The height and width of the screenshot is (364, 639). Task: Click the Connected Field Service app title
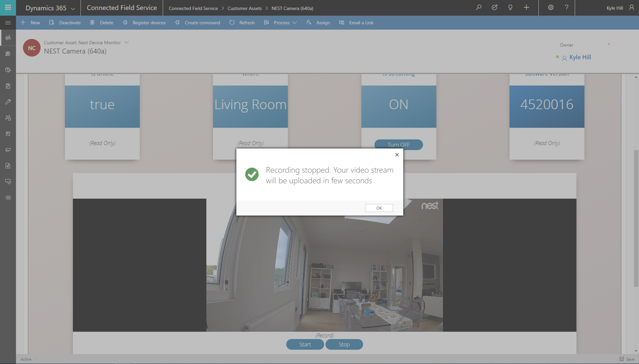pos(122,8)
